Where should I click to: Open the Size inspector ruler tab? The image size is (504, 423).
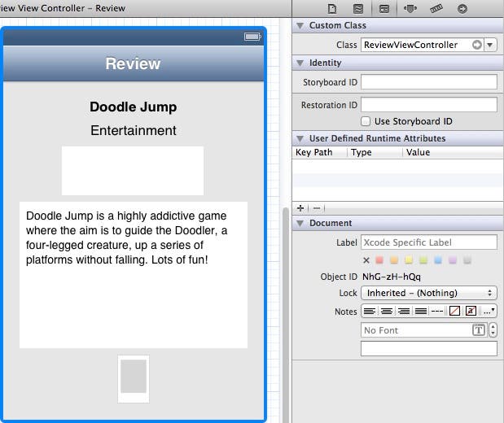tap(436, 9)
